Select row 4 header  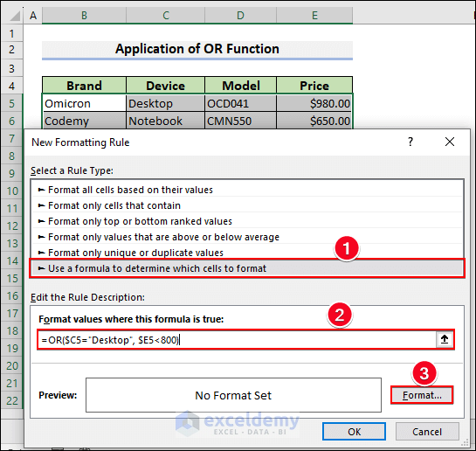click(12, 86)
